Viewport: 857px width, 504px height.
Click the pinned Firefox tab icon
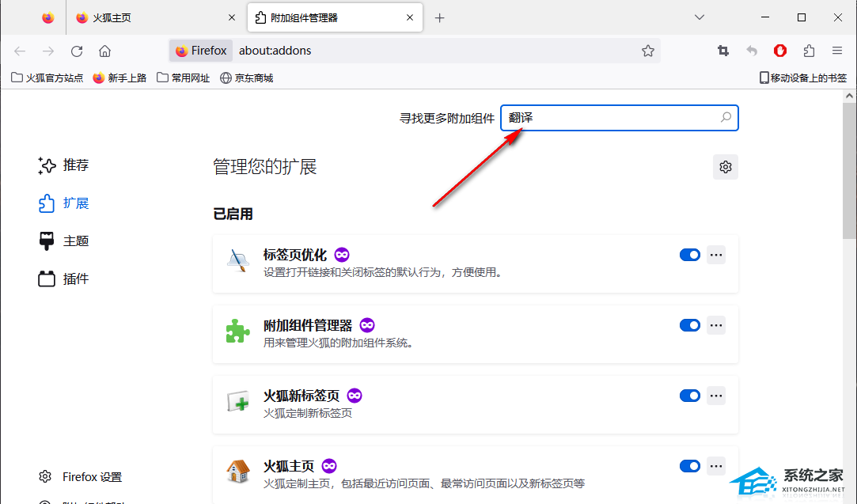click(48, 17)
